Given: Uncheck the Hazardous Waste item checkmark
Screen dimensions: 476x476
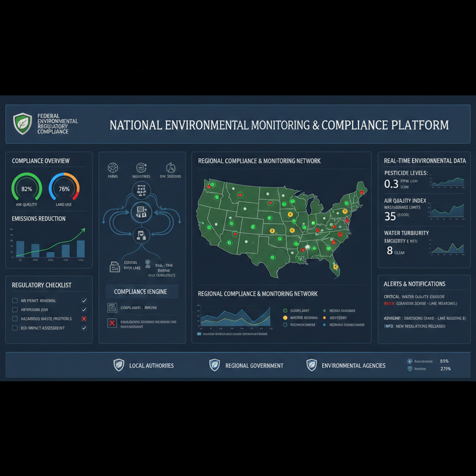Looking at the screenshot, I should pyautogui.click(x=84, y=318).
